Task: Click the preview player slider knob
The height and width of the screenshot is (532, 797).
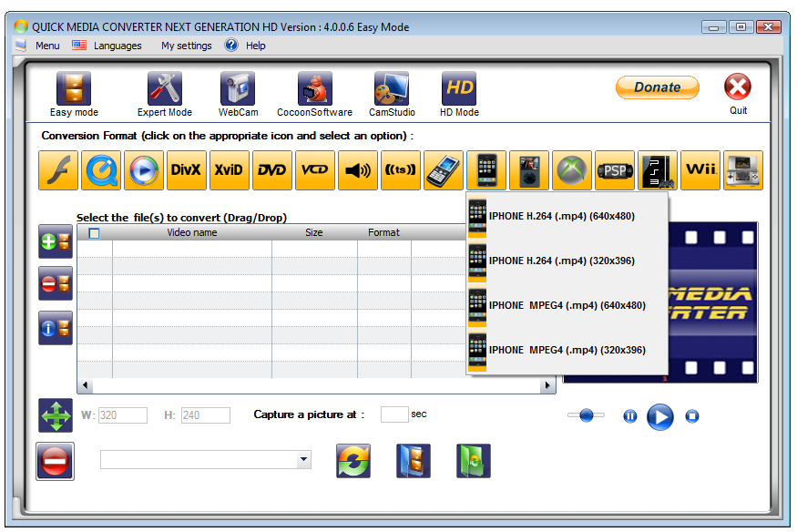Action: (586, 415)
